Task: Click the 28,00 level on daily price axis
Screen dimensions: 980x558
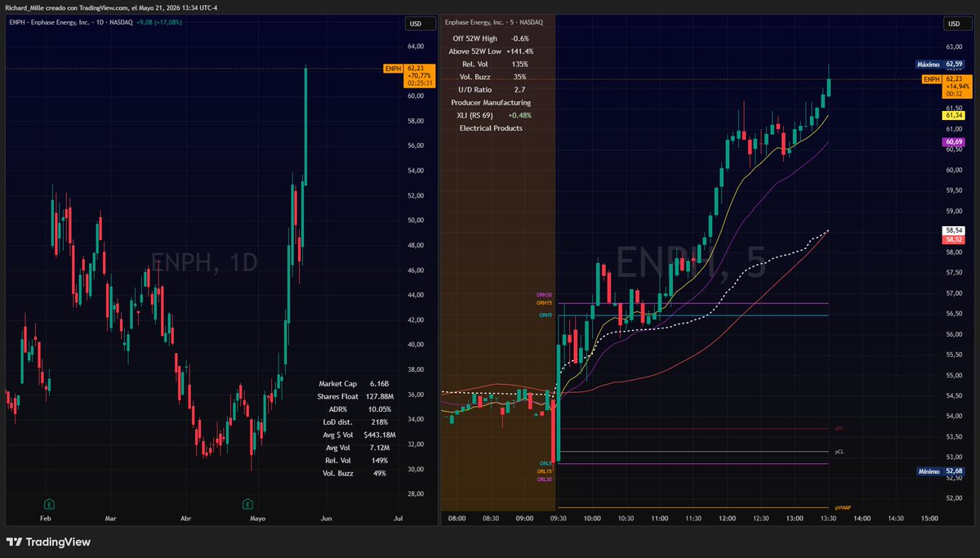Action: click(415, 494)
